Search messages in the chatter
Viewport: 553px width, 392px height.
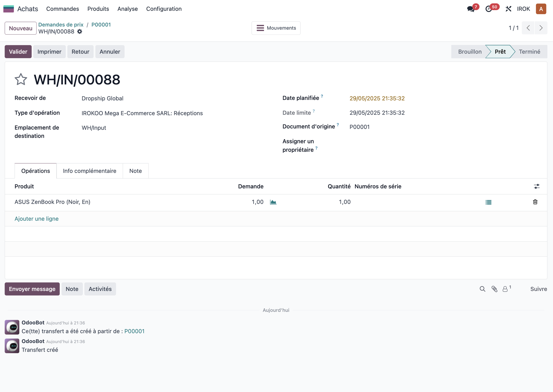pyautogui.click(x=482, y=289)
